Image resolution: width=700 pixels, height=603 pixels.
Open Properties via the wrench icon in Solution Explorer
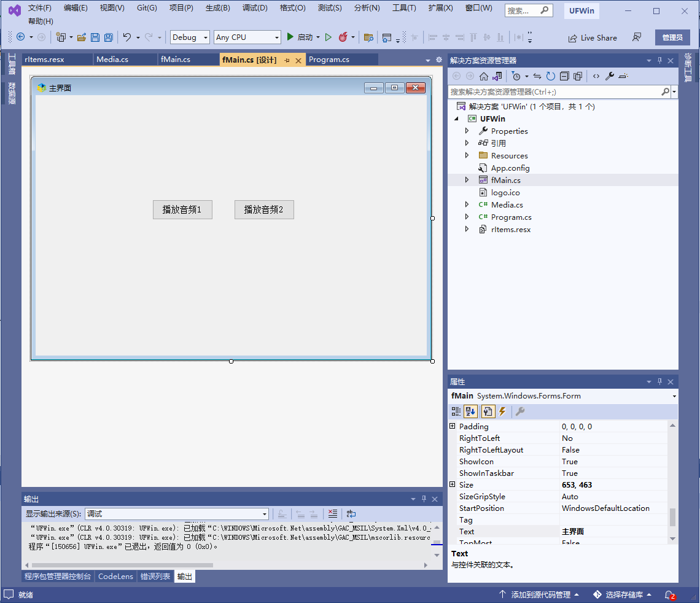tap(610, 76)
